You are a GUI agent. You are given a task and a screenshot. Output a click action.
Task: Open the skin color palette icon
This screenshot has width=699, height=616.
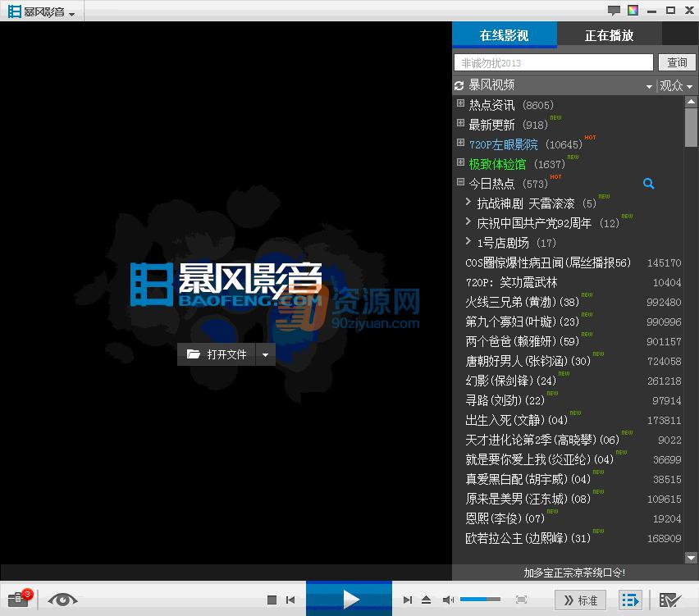(x=633, y=10)
